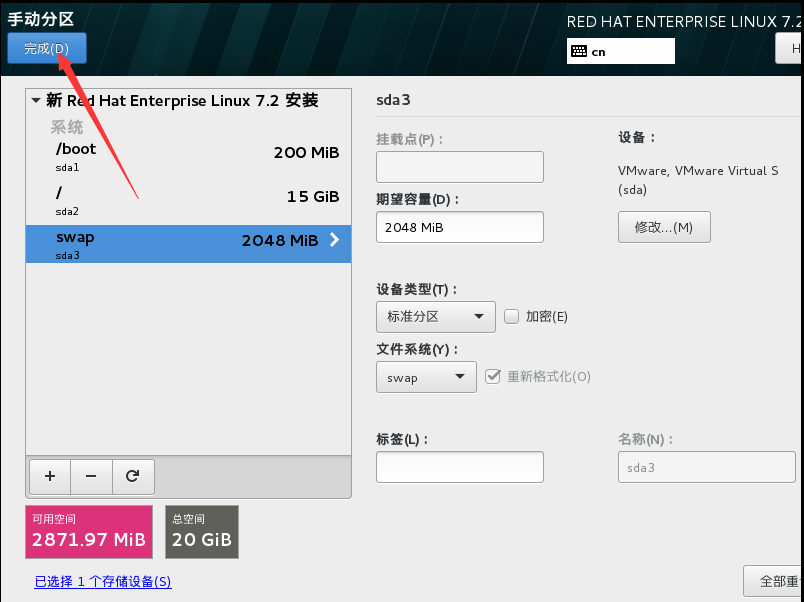This screenshot has height=602, width=804.
Task: Click the 200 MiB size of /boot
Action: pyautogui.click(x=306, y=152)
